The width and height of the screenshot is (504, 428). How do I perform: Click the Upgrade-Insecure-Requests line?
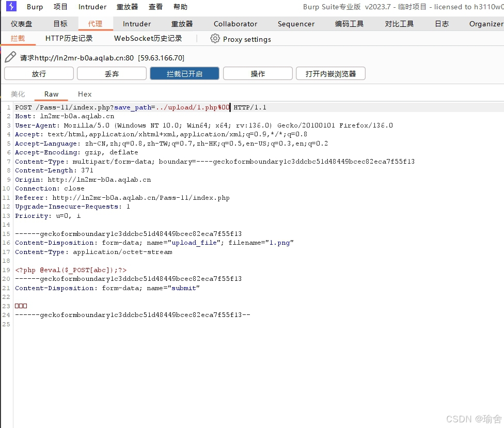[x=72, y=207]
